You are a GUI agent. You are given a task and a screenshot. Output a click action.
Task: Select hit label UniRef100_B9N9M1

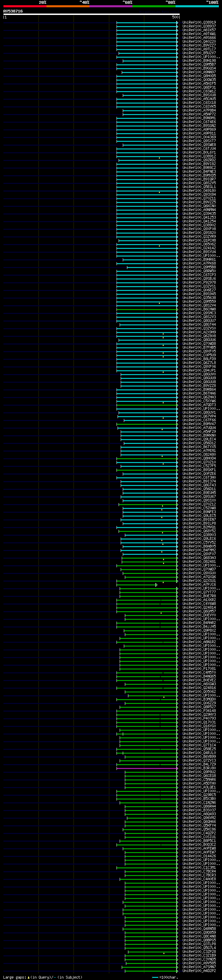coord(199,118)
